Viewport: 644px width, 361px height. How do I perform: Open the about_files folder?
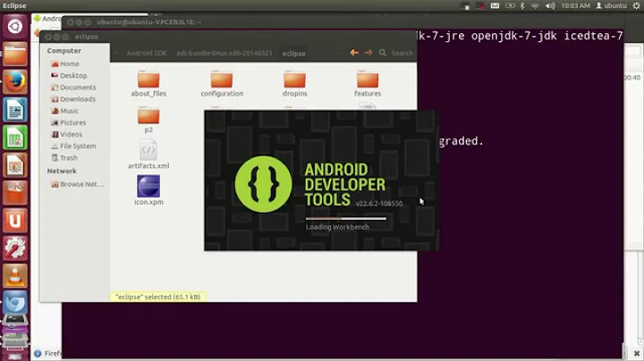click(x=148, y=84)
